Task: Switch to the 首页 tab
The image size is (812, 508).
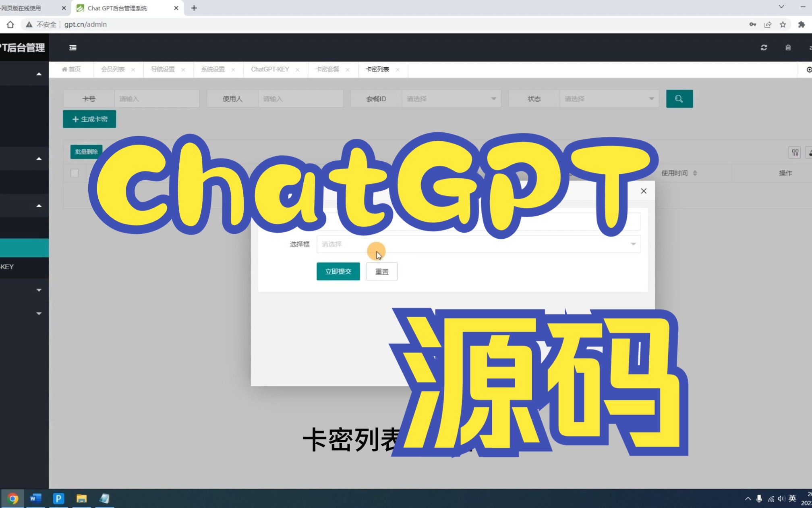Action: [x=71, y=69]
